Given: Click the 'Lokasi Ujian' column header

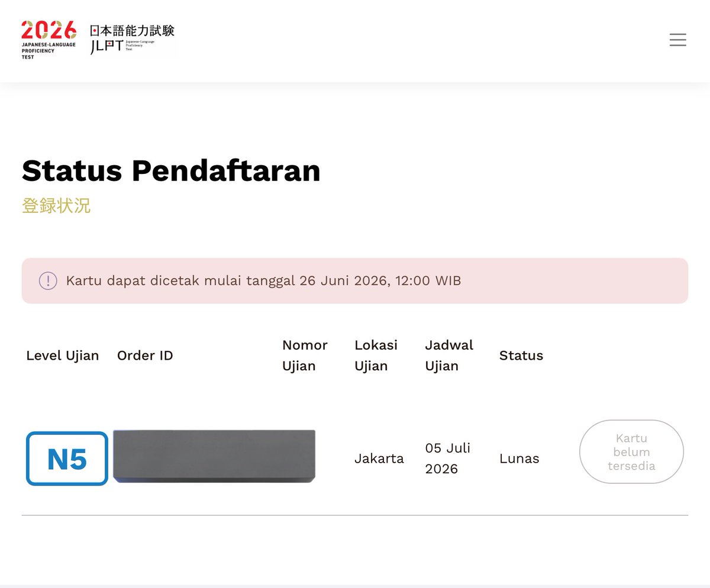Looking at the screenshot, I should pyautogui.click(x=376, y=356).
